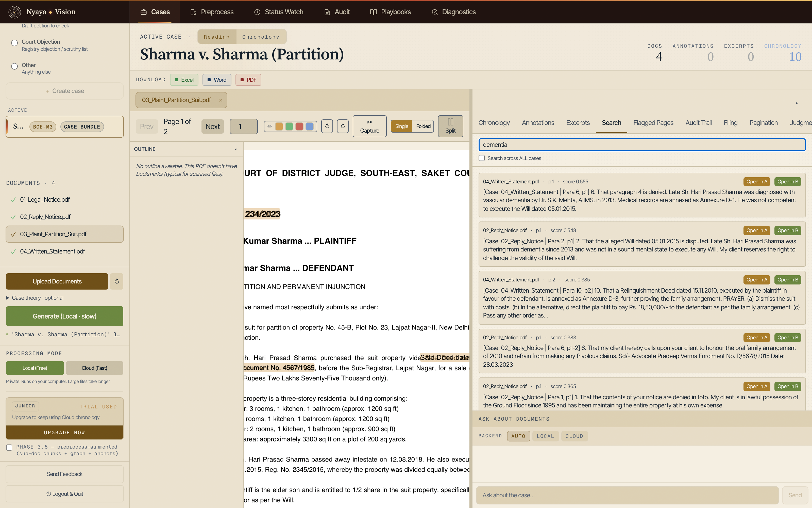Download case as PDF
Image resolution: width=812 pixels, height=508 pixels.
click(248, 80)
